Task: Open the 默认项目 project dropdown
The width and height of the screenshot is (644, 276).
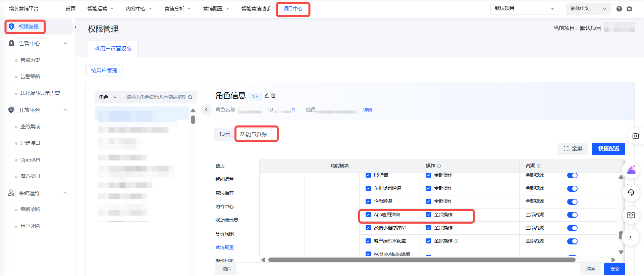Action: tap(524, 9)
